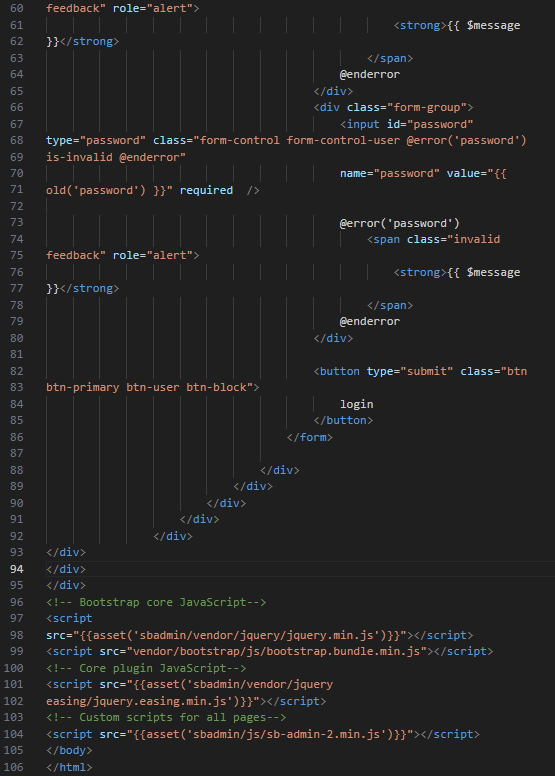Click '<strong>{{ $message' on line 61
Viewport: 555px width, 776px height.
coord(456,25)
